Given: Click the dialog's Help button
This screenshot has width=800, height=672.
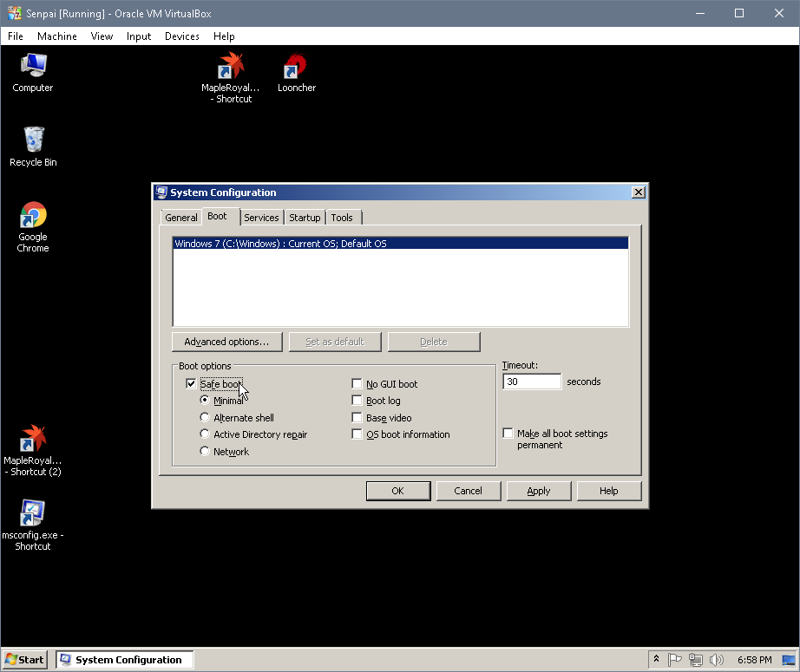Looking at the screenshot, I should pos(609,491).
